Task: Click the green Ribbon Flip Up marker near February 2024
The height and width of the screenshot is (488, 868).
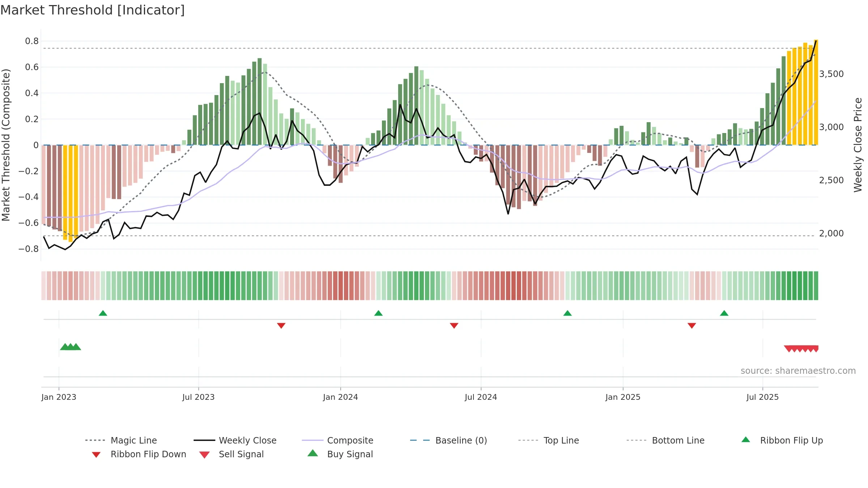Action: coord(378,313)
